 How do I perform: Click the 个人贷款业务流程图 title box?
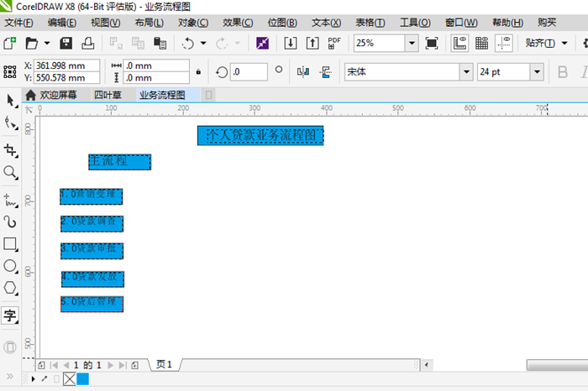(260, 135)
